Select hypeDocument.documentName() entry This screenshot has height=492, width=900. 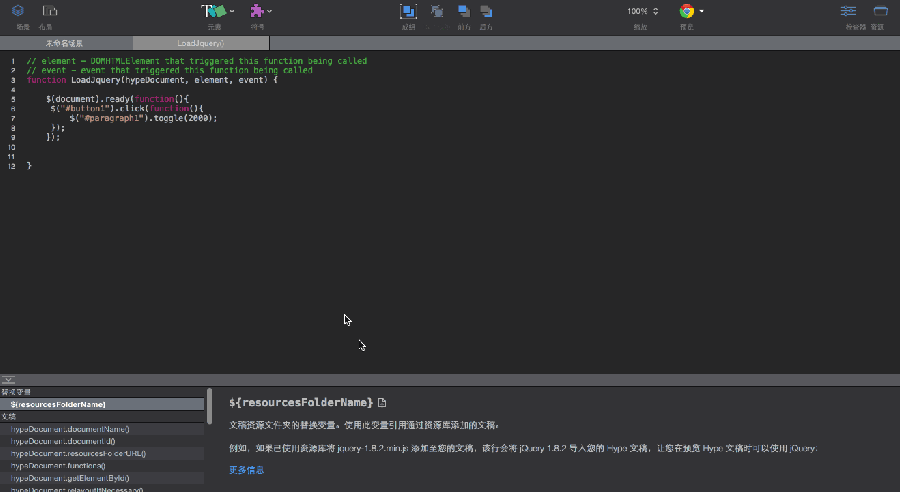click(70, 429)
